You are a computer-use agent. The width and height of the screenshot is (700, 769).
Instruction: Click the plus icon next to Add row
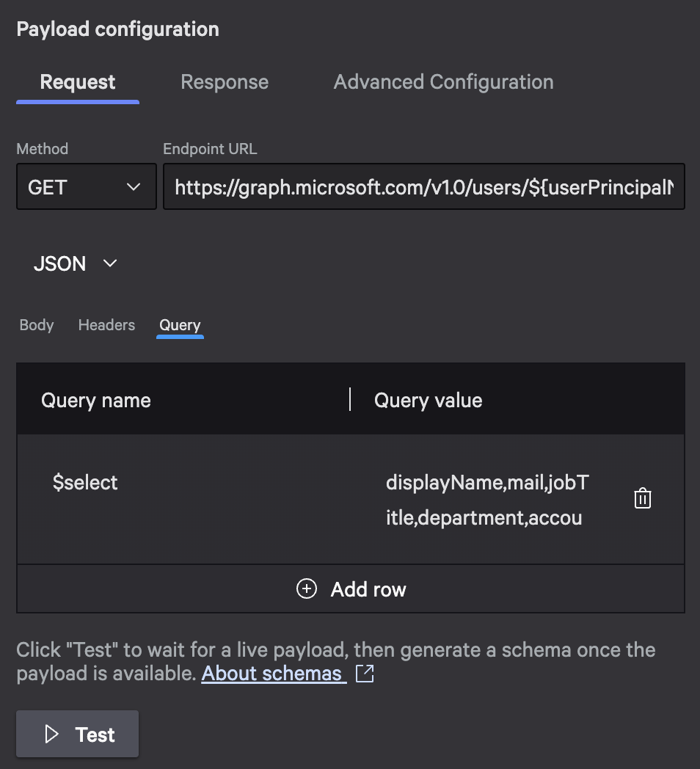point(307,588)
